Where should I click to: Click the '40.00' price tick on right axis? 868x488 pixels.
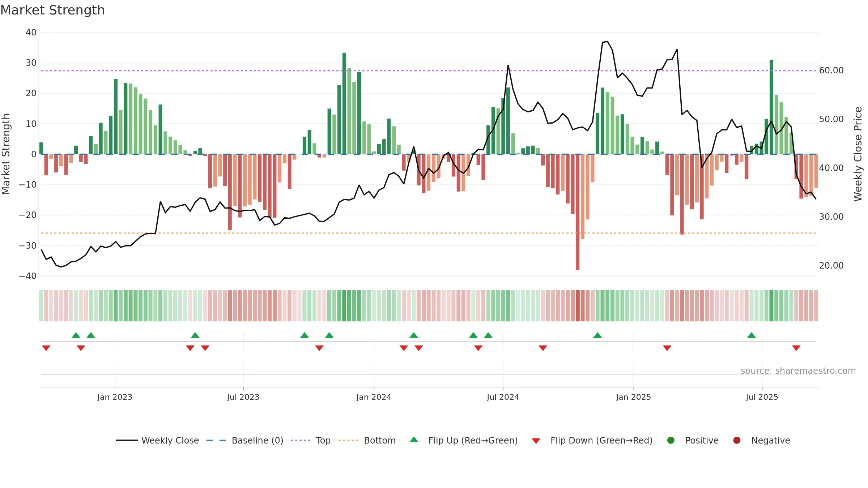coord(831,168)
